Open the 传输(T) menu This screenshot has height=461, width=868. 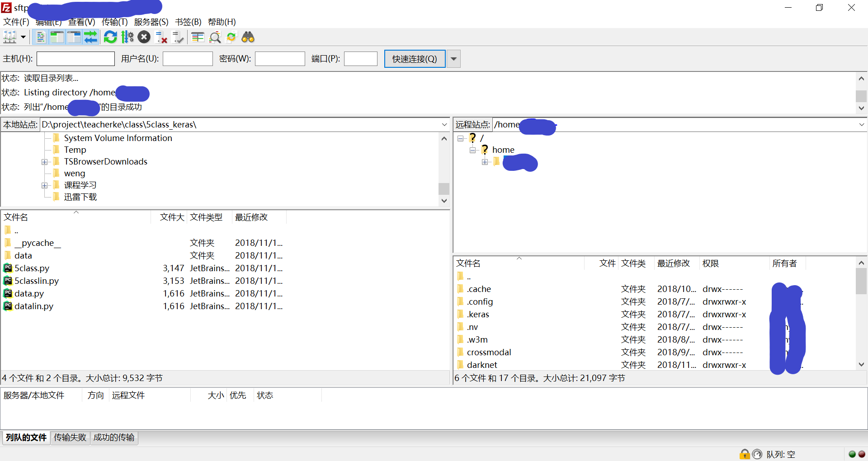pyautogui.click(x=114, y=22)
